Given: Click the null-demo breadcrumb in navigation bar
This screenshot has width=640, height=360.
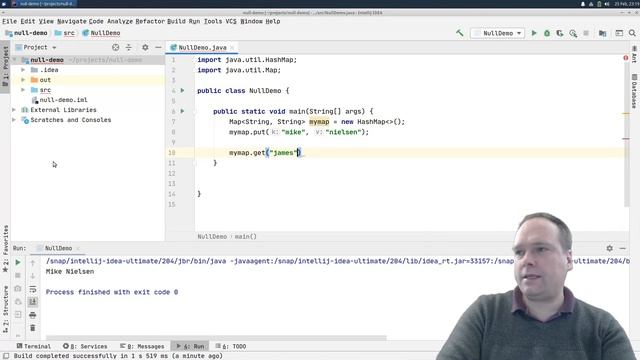Looking at the screenshot, I should pos(27,33).
